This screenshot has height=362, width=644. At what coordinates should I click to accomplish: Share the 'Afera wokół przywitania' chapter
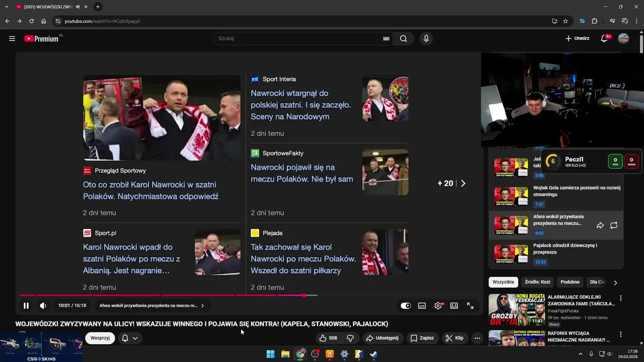coord(600,226)
